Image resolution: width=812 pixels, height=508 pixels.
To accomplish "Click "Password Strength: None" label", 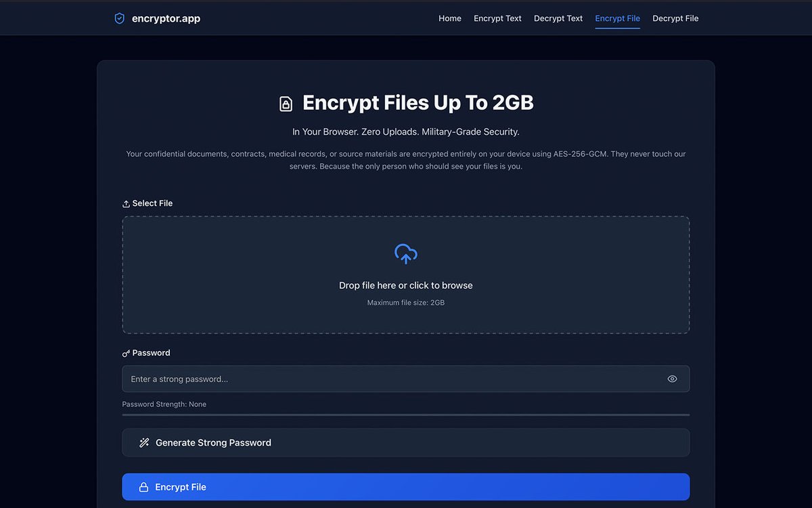I will point(164,404).
